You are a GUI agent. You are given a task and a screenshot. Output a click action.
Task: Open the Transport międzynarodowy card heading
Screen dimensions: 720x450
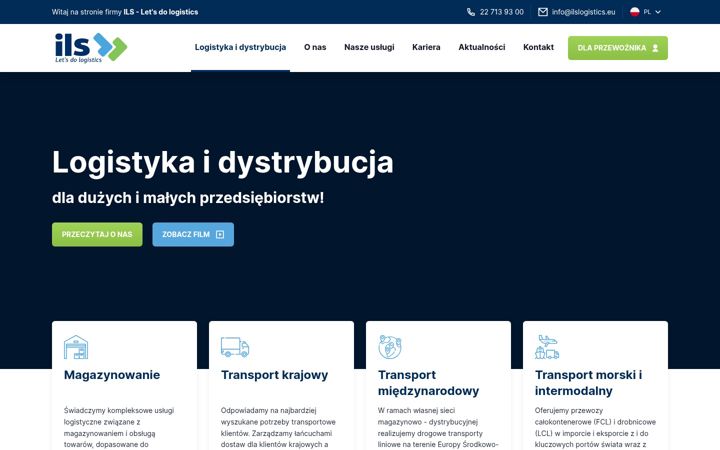point(428,383)
